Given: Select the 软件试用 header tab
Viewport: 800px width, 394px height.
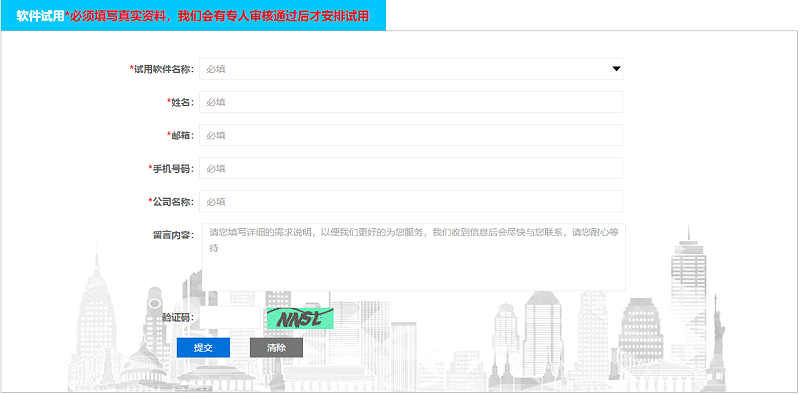Looking at the screenshot, I should point(40,16).
